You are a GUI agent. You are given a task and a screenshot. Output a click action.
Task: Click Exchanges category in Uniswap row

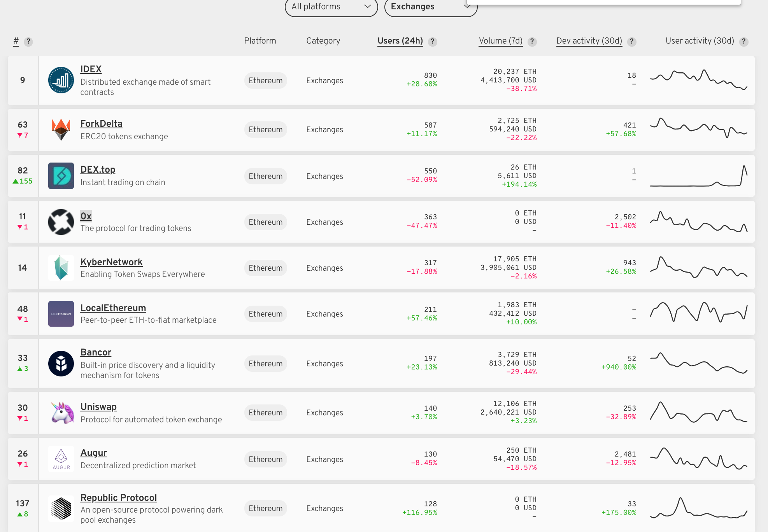point(324,413)
